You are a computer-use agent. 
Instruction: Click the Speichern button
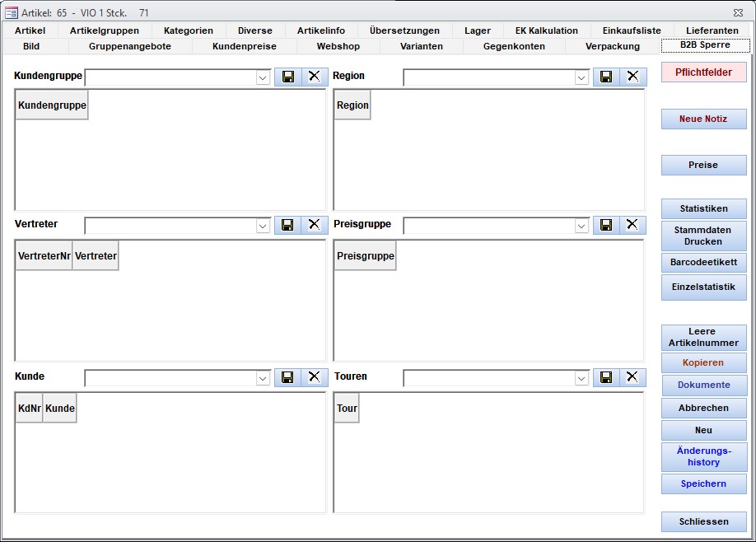pyautogui.click(x=703, y=484)
